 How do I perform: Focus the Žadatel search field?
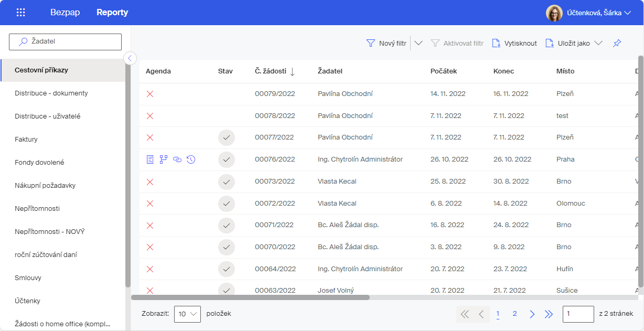tap(65, 42)
